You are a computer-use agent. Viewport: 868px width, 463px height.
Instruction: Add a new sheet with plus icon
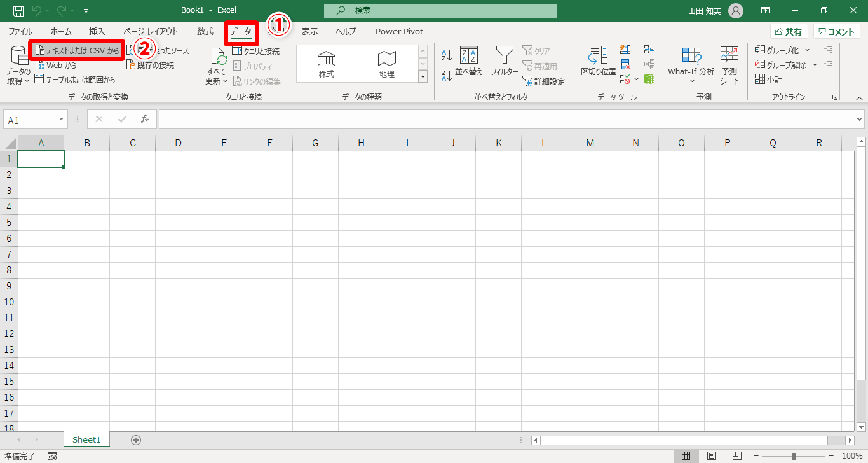136,439
